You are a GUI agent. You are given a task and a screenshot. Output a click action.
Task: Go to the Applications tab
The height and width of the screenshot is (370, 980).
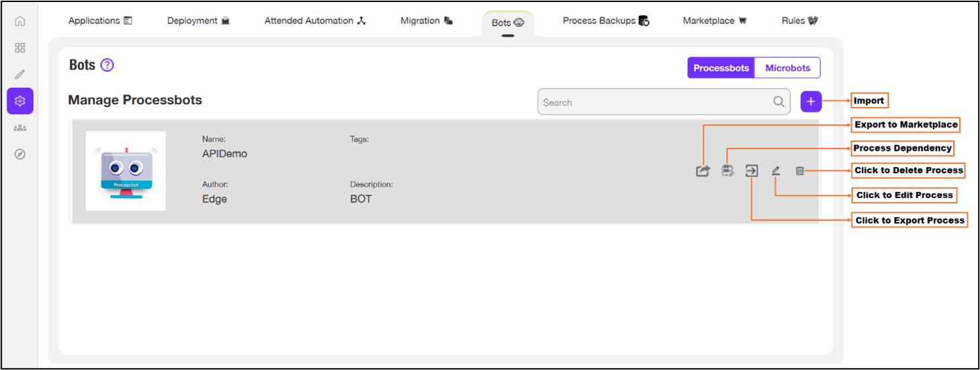point(100,21)
